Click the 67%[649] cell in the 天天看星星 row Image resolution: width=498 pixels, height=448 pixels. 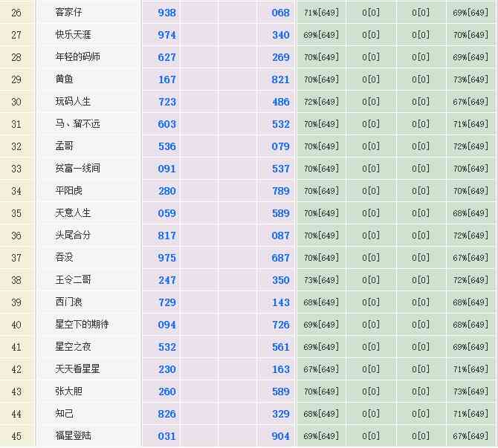coord(321,369)
